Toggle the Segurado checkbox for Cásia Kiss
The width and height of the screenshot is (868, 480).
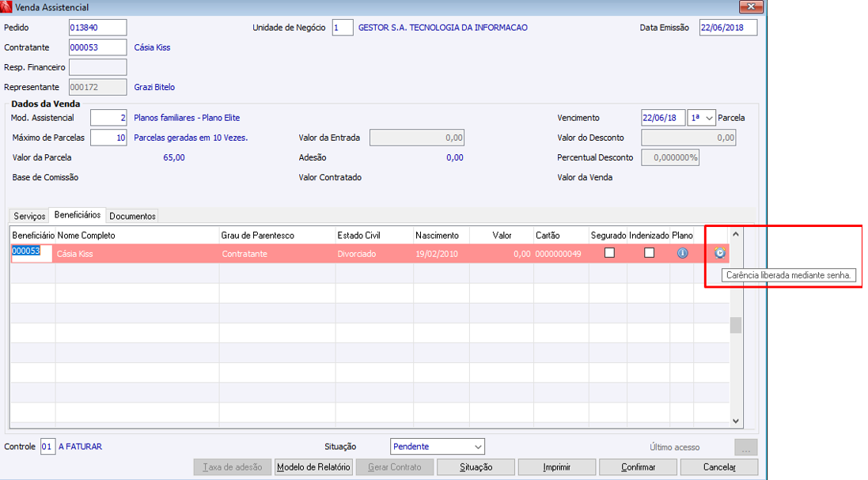609,253
